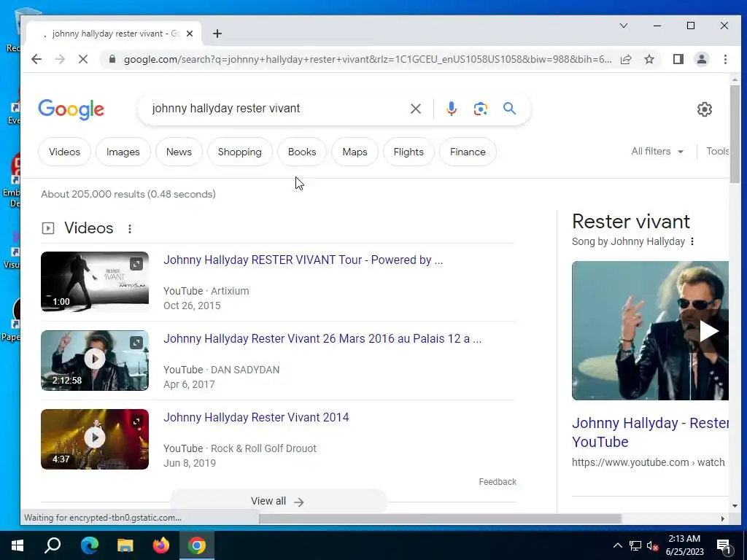The width and height of the screenshot is (747, 560).
Task: Filter results by Finance
Action: (x=468, y=152)
